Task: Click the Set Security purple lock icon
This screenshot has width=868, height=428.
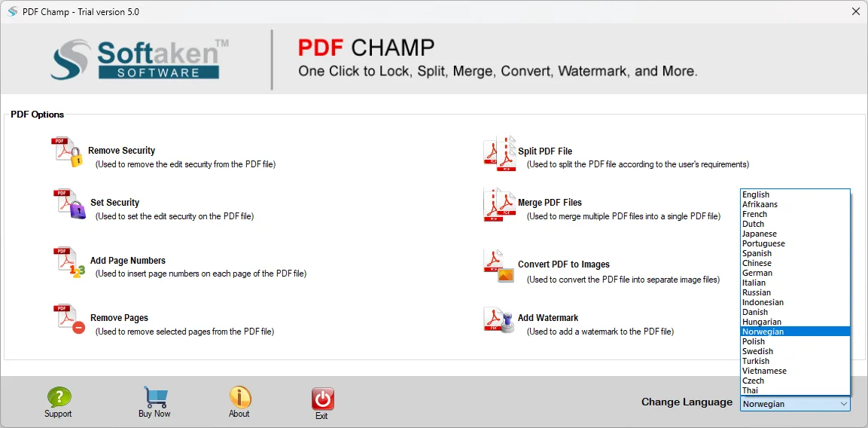Action: click(70, 204)
